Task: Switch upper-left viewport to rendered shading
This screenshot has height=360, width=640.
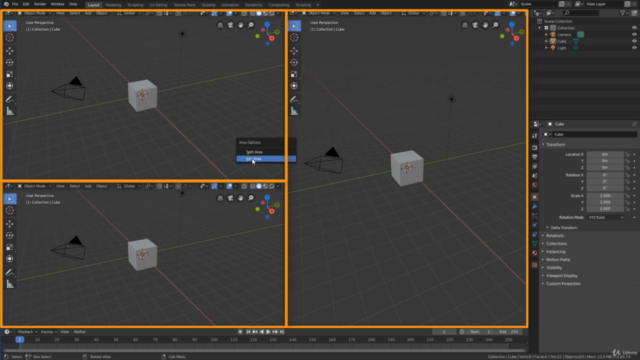Action: 272,13
